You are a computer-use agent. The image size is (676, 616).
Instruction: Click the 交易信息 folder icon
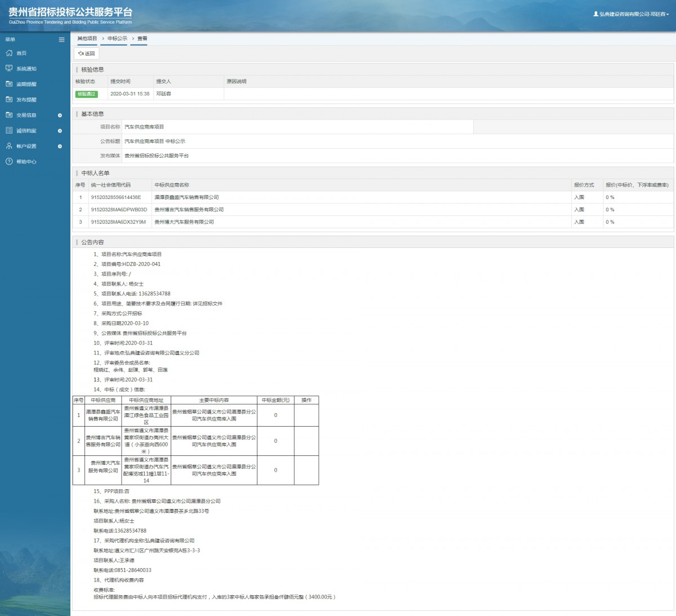tap(9, 115)
